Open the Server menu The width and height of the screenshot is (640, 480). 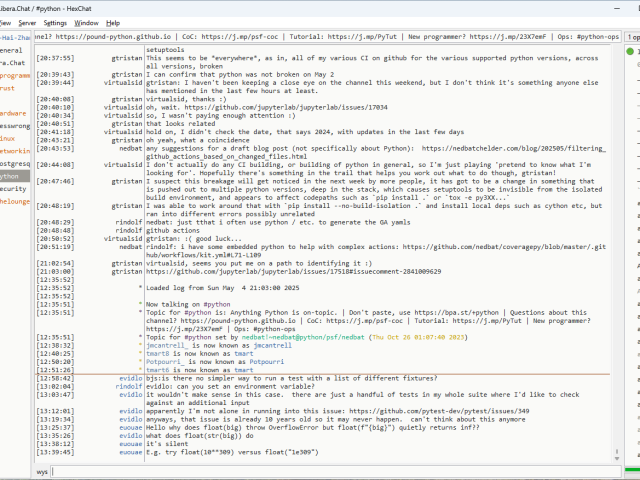27,22
